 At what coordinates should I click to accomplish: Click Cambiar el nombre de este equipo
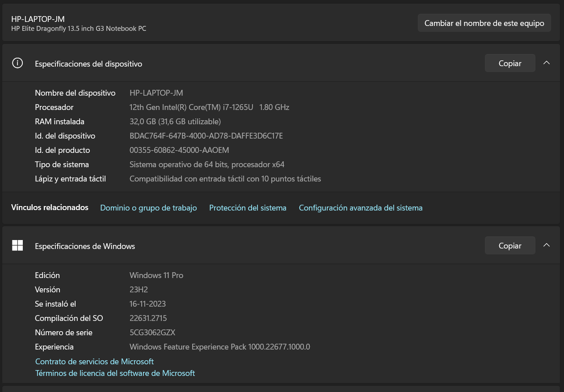[x=484, y=23]
